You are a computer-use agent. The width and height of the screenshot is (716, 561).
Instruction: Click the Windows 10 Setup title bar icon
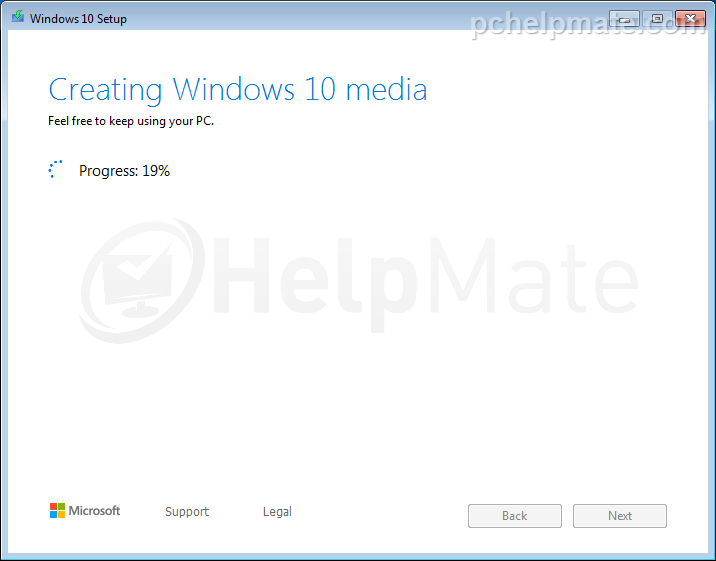pyautogui.click(x=18, y=17)
